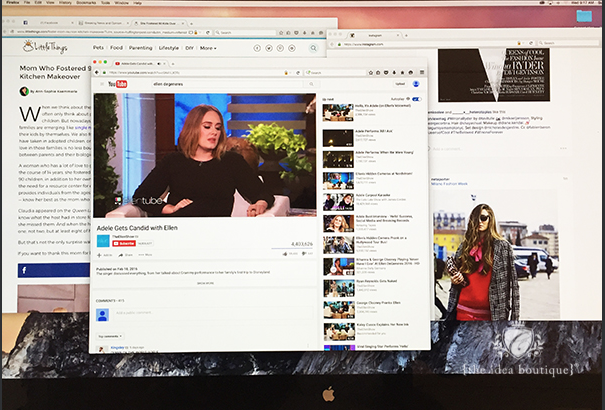Open the Milano Fashion Week Instagram photo
This screenshot has width=605, height=410.
(495, 254)
